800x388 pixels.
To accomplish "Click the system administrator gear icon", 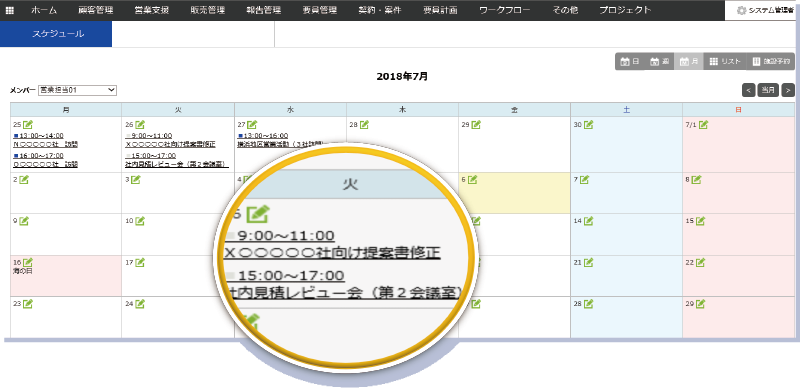I will click(742, 10).
